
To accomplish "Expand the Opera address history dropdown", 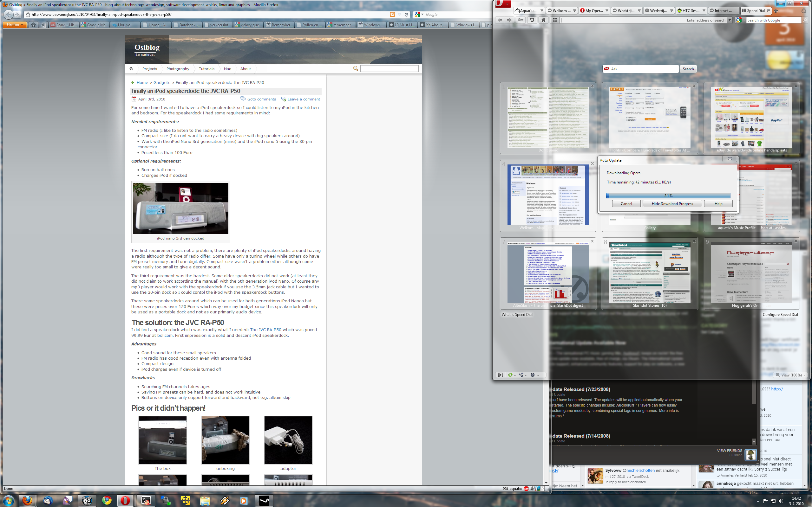I will tap(729, 20).
